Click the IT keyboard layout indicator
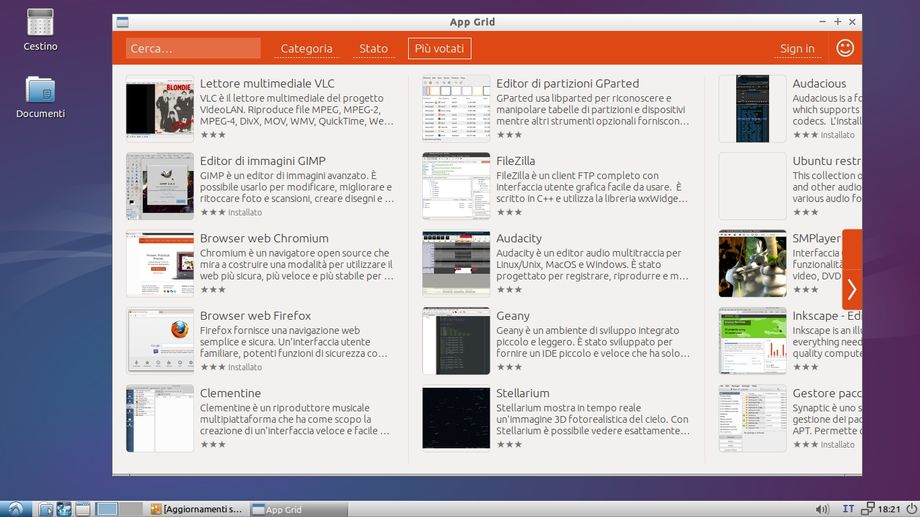The image size is (920, 517). pos(848,509)
